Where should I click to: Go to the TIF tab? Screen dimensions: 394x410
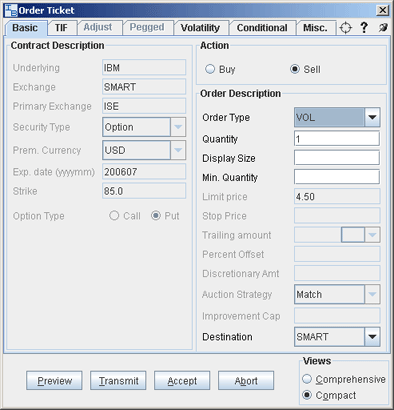click(61, 28)
